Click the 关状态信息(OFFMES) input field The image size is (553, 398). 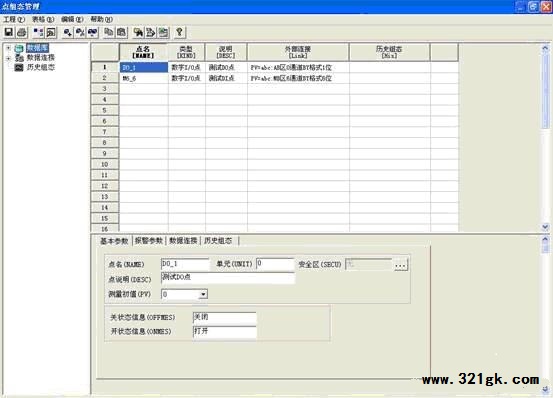[224, 317]
